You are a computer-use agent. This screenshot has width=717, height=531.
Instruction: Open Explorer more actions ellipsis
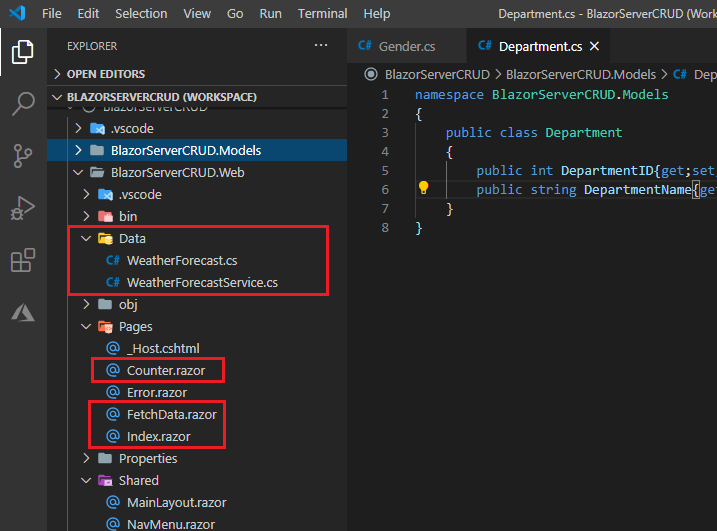coord(321,45)
